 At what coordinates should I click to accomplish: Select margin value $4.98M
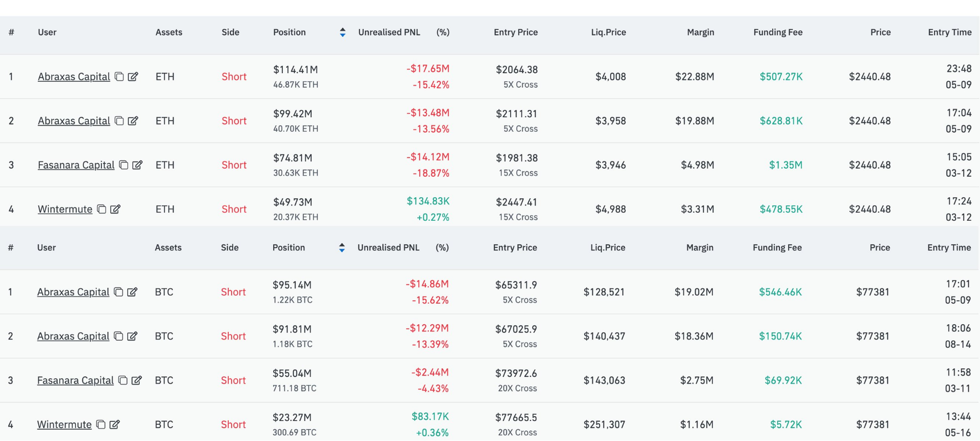(x=697, y=165)
